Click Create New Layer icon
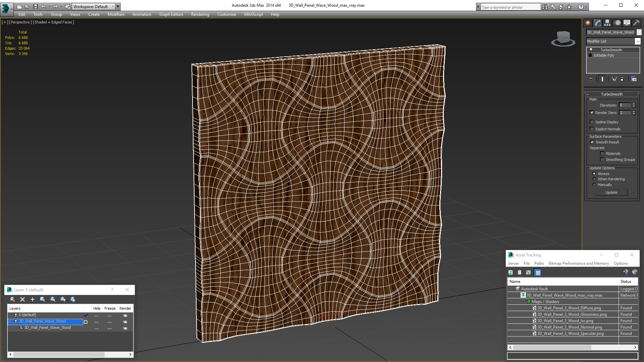This screenshot has height=362, width=644. (x=12, y=299)
